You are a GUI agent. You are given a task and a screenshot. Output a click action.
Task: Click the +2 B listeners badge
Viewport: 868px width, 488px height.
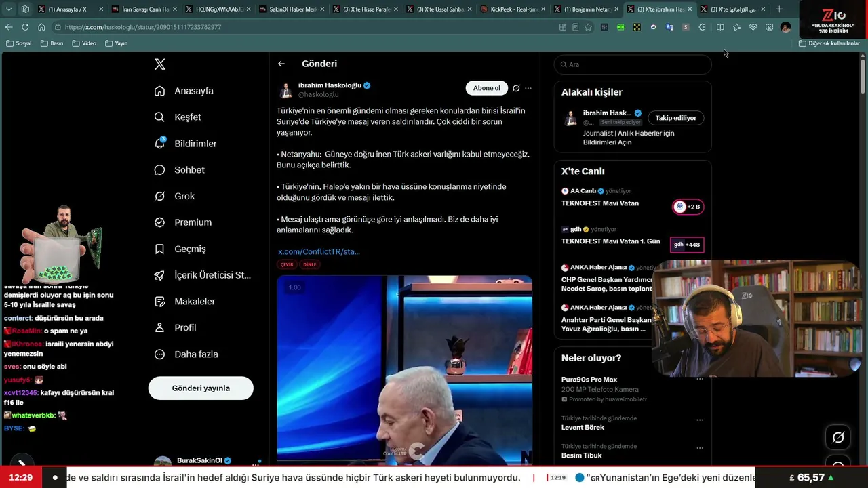tap(688, 207)
